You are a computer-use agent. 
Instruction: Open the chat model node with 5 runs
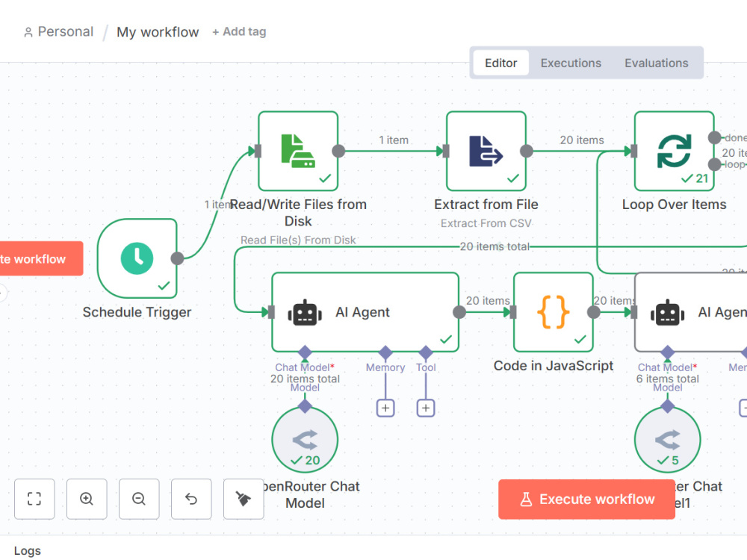tap(667, 440)
